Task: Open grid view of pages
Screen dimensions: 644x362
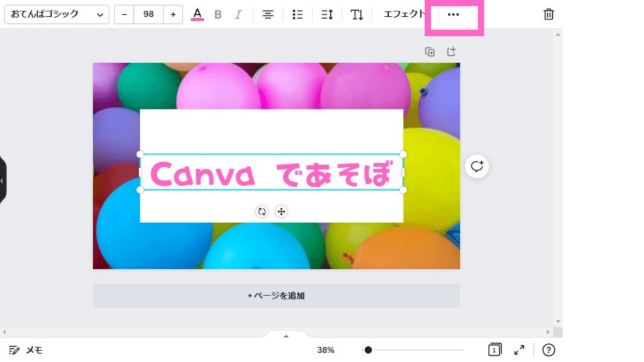Action: pos(495,349)
